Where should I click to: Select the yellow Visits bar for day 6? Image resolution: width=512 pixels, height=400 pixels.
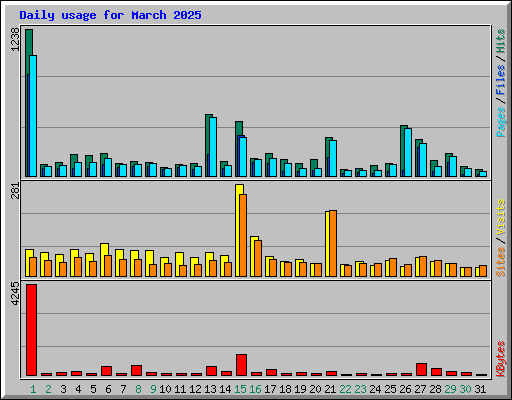click(104, 260)
